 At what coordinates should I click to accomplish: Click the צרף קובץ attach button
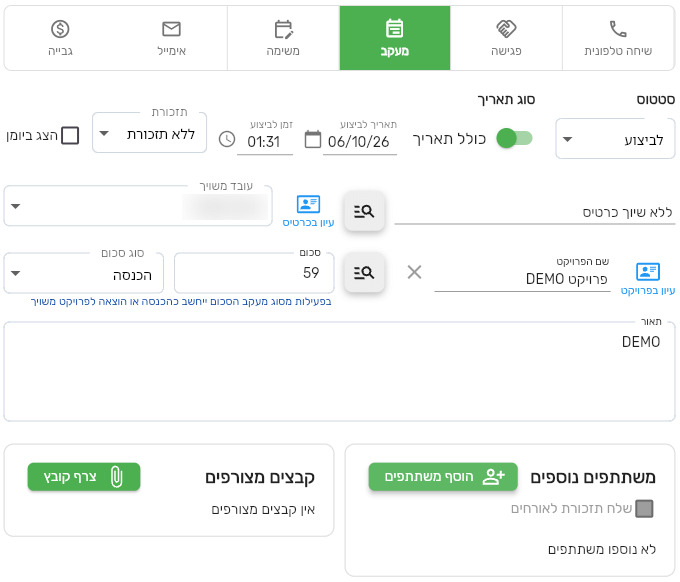click(x=84, y=477)
